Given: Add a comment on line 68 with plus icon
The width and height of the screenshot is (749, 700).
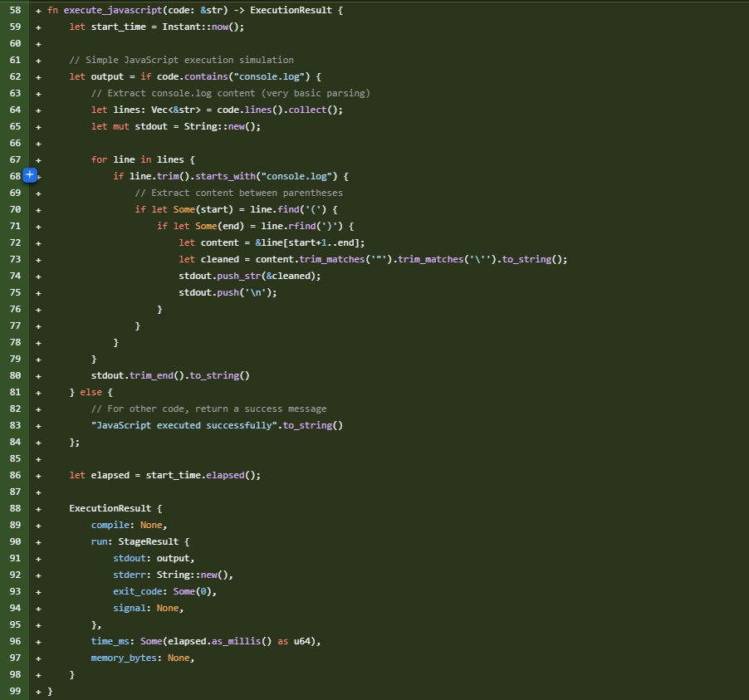Looking at the screenshot, I should pyautogui.click(x=30, y=175).
